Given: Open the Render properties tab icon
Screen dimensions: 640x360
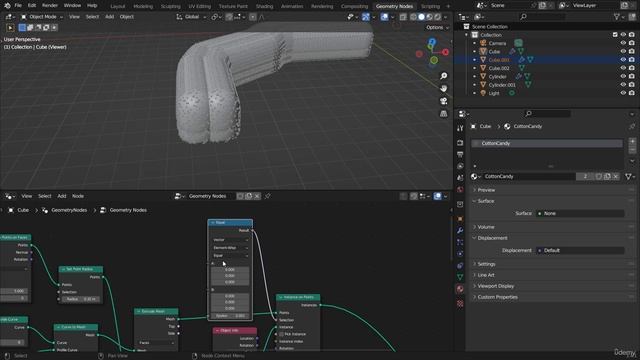Looking at the screenshot, I should point(460,143).
